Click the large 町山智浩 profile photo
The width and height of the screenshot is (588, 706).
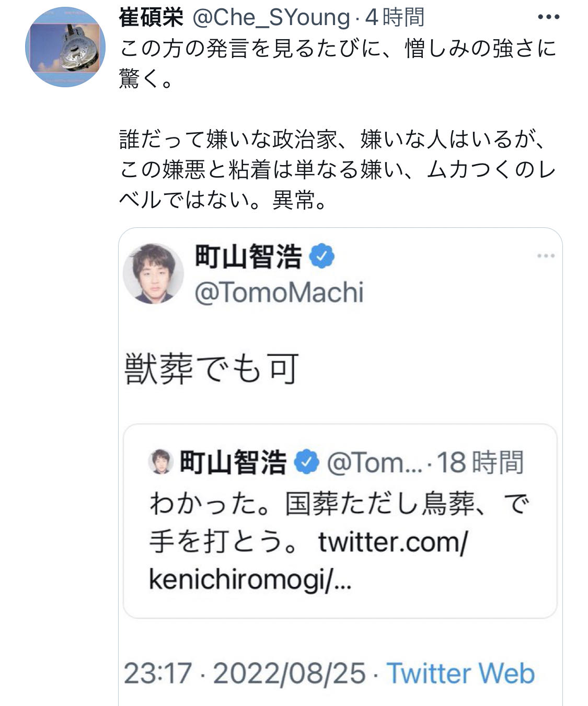153,273
